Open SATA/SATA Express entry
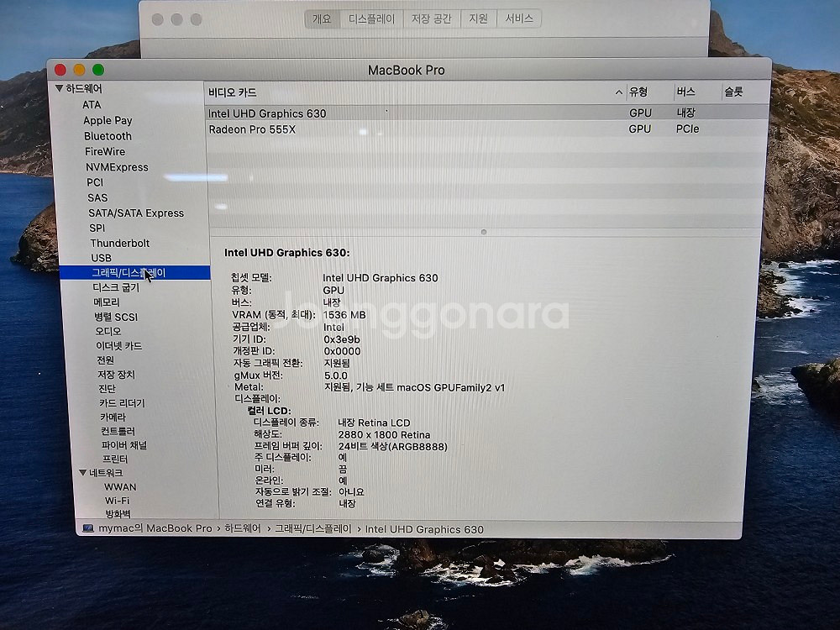 coord(136,213)
